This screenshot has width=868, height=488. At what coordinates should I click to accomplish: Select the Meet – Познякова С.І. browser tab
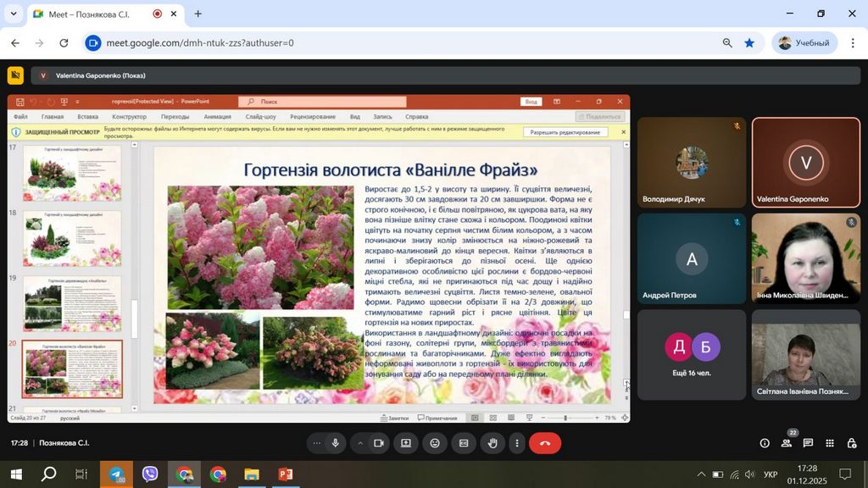93,14
